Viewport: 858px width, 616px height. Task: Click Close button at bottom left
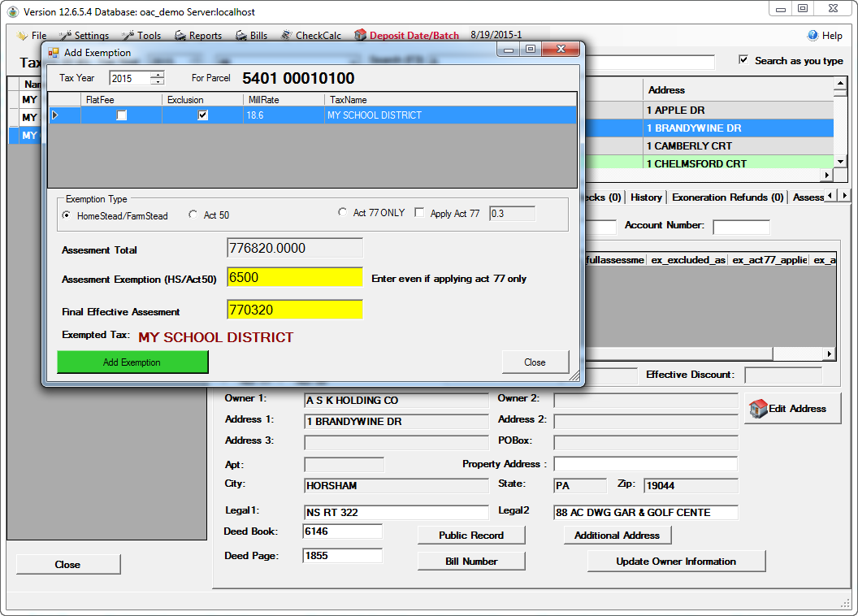(68, 565)
